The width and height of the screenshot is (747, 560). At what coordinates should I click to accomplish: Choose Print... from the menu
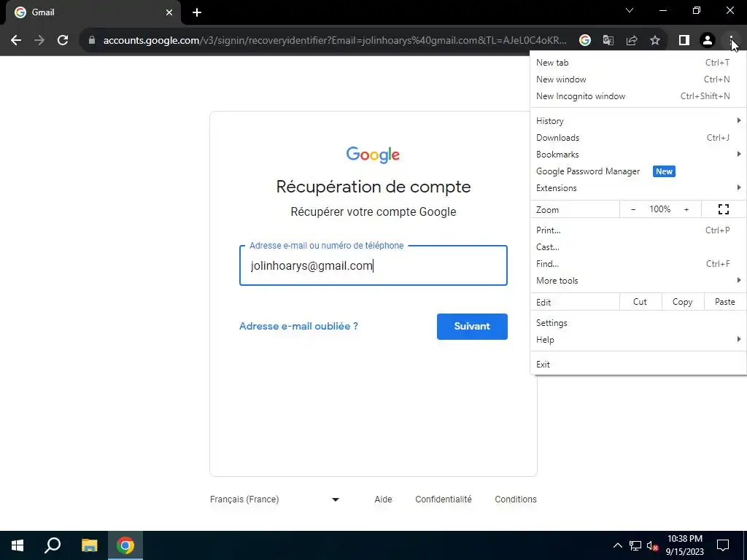[x=638, y=230]
